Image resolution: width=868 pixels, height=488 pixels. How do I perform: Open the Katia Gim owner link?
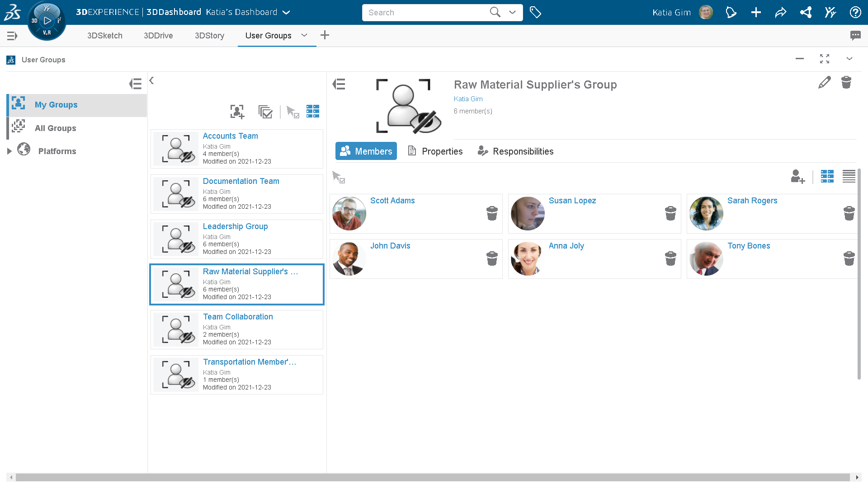(x=468, y=99)
